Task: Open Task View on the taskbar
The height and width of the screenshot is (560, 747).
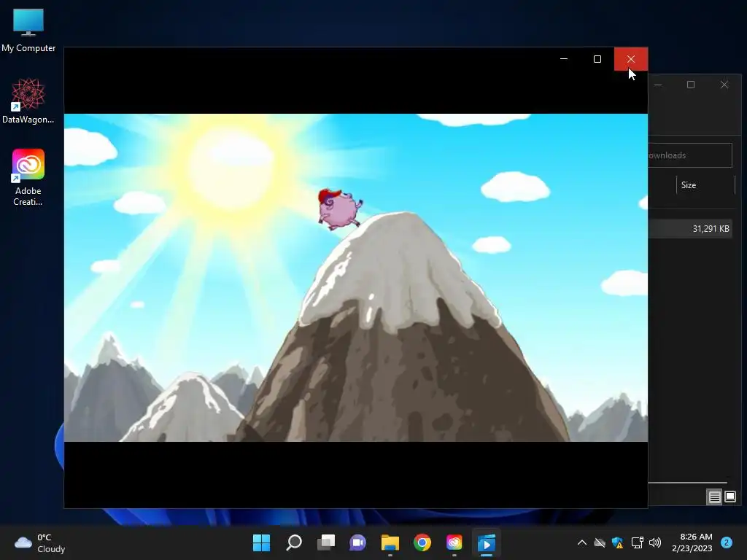Action: tap(326, 542)
